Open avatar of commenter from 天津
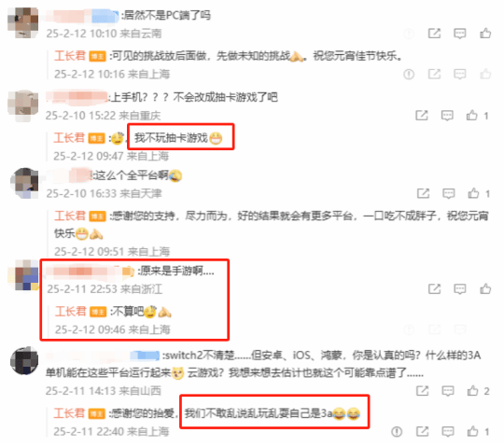504x447 pixels. [25, 183]
